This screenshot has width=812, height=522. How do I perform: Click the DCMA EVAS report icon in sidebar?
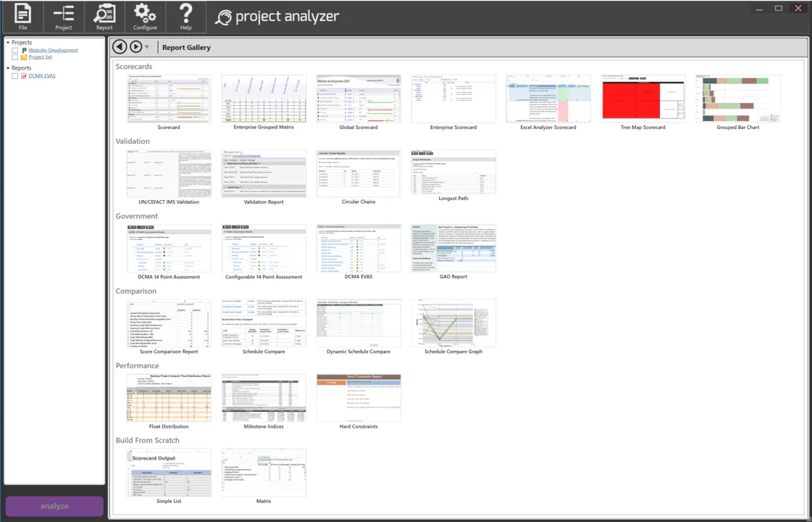tap(24, 75)
